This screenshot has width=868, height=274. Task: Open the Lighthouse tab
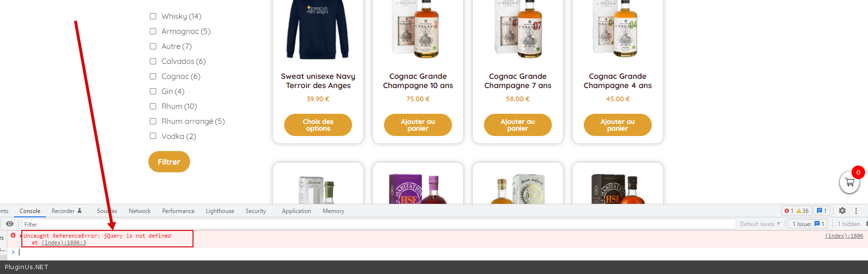tap(220, 211)
